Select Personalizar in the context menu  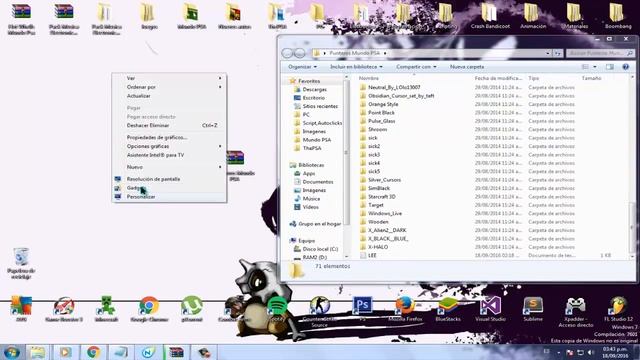(169, 197)
